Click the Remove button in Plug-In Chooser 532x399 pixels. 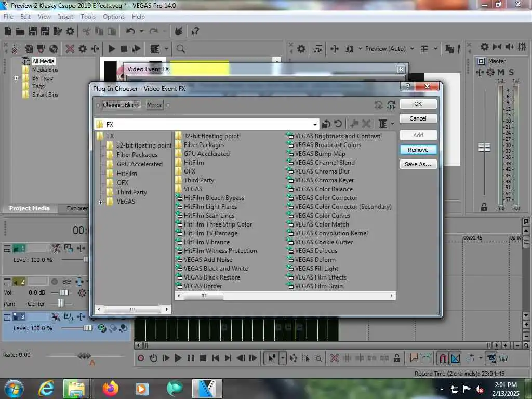pyautogui.click(x=418, y=150)
